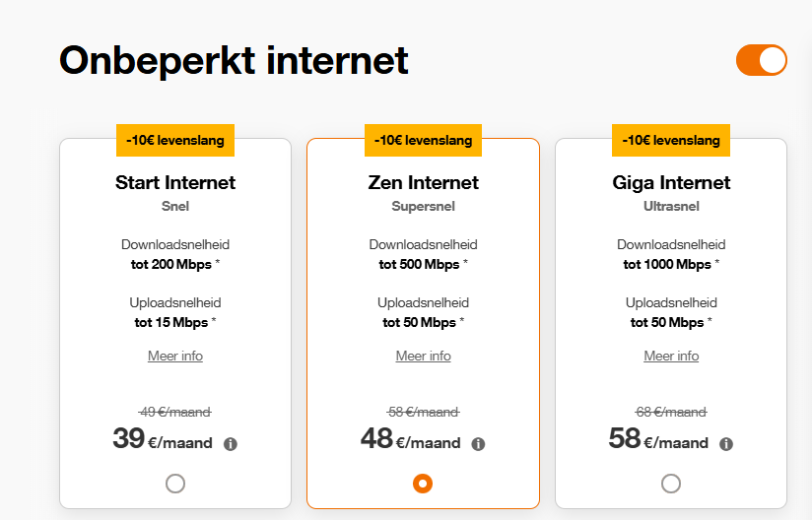
Task: Open Meer info for Zen Internet
Action: coord(423,356)
